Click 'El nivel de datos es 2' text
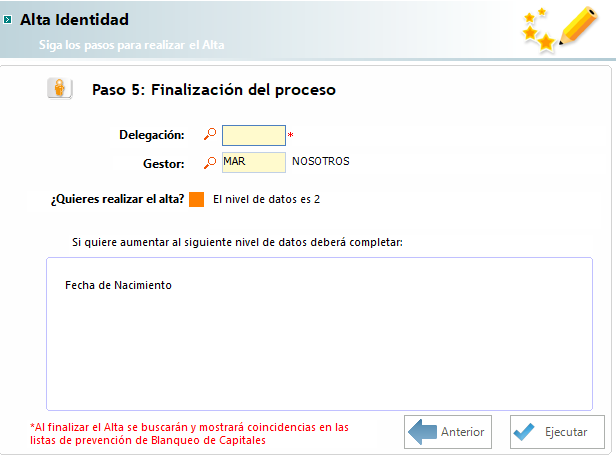This screenshot has width=616, height=455. [266, 199]
